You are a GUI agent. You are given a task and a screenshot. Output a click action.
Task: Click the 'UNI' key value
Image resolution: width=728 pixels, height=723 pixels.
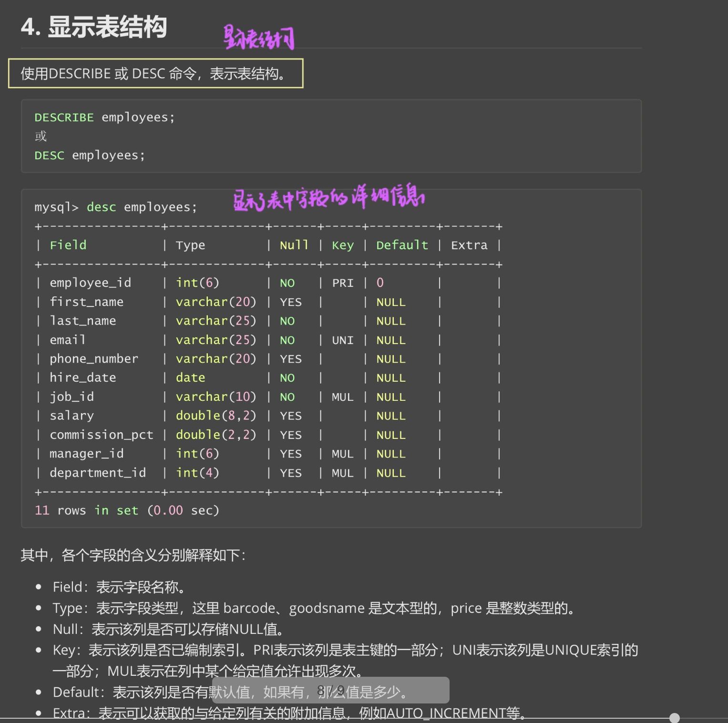(343, 340)
